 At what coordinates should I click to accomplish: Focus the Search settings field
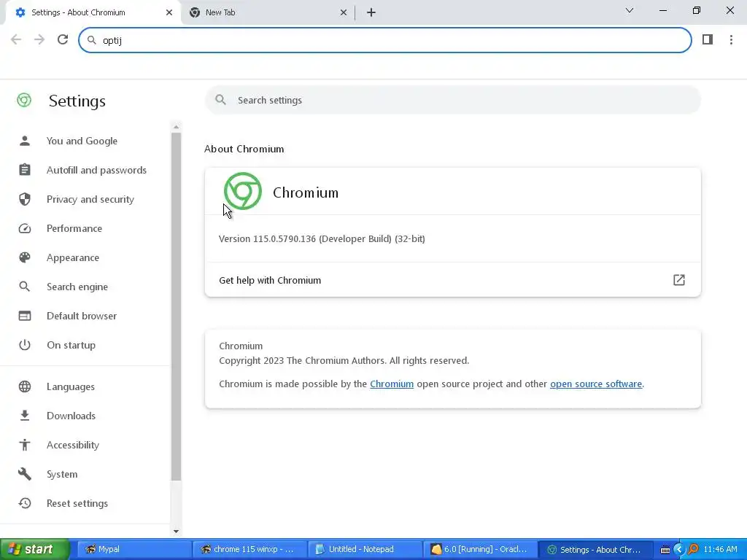(x=452, y=100)
